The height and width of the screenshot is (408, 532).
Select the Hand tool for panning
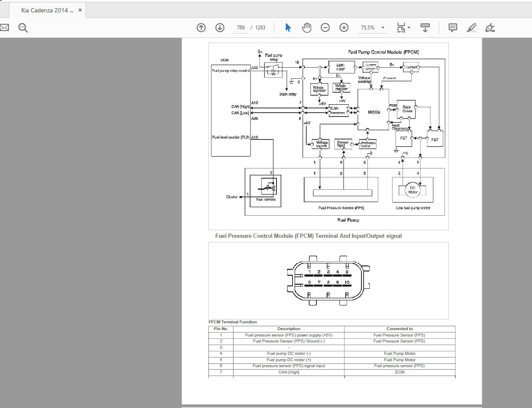[x=306, y=27]
